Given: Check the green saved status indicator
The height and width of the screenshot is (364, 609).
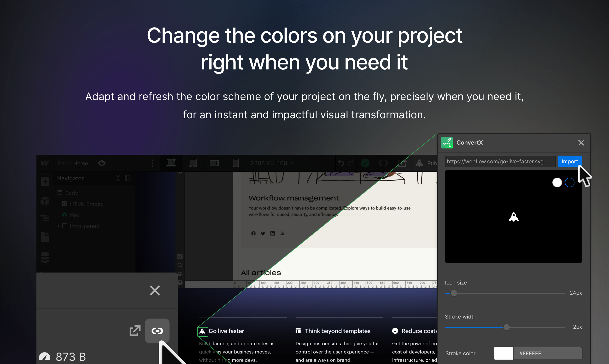Looking at the screenshot, I should click(365, 163).
